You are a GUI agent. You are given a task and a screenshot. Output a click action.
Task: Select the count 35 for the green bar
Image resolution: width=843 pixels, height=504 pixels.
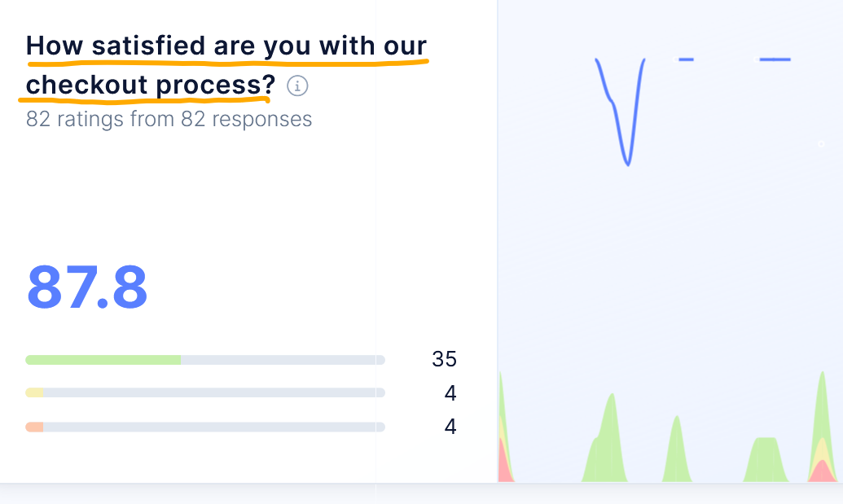tap(444, 359)
